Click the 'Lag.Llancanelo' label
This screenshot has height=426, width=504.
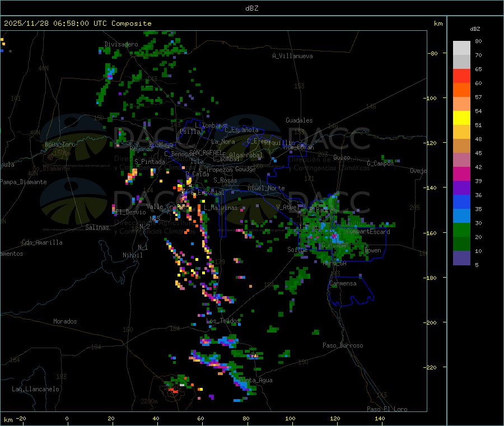(35, 389)
